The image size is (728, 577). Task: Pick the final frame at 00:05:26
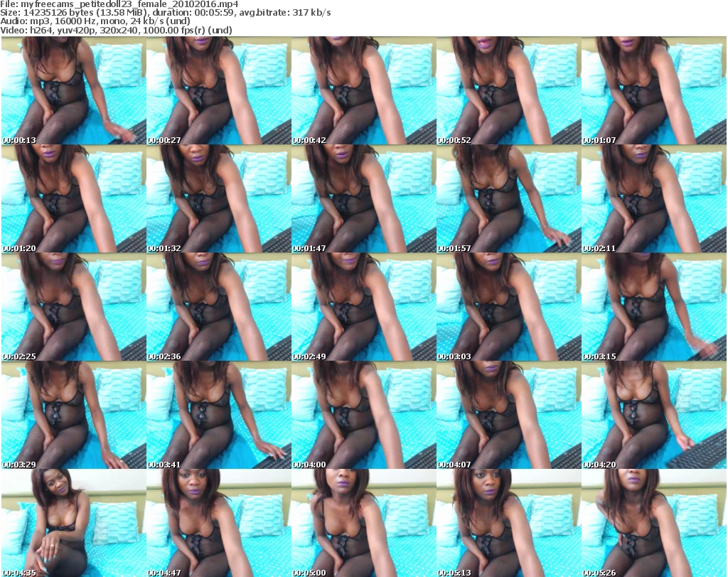[654, 523]
